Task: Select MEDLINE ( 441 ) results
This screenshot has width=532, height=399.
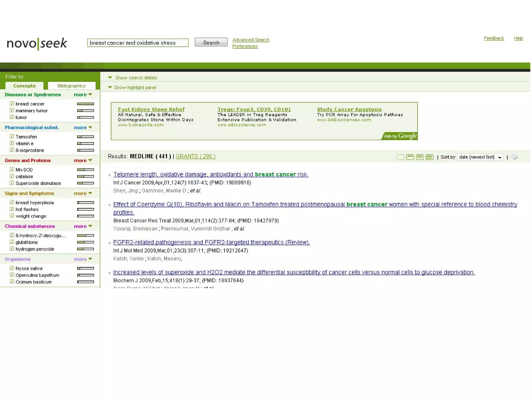Action: (x=150, y=156)
